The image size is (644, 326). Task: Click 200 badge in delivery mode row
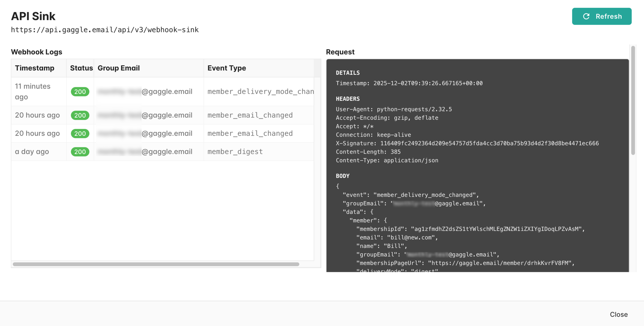tap(80, 92)
